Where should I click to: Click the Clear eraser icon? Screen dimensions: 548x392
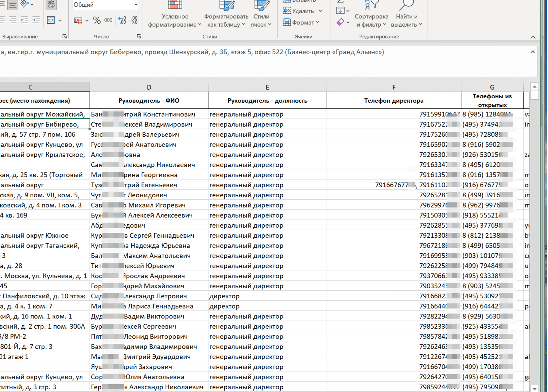coord(341,22)
